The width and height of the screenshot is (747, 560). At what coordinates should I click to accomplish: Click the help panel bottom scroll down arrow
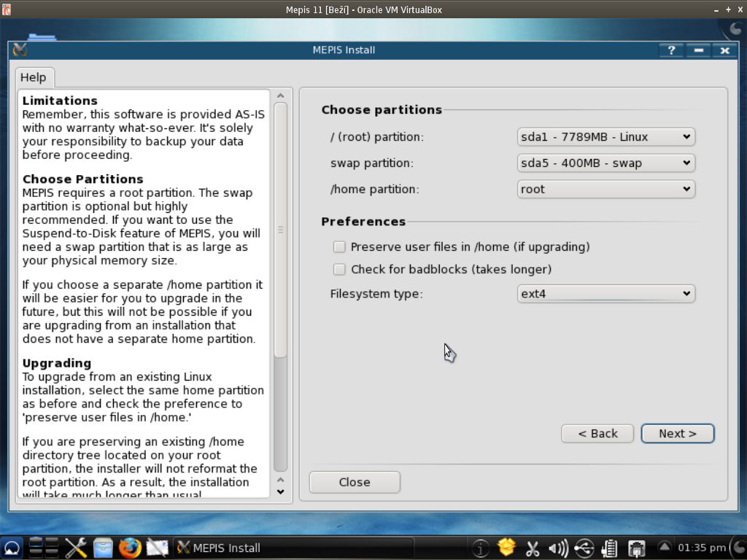tap(281, 492)
